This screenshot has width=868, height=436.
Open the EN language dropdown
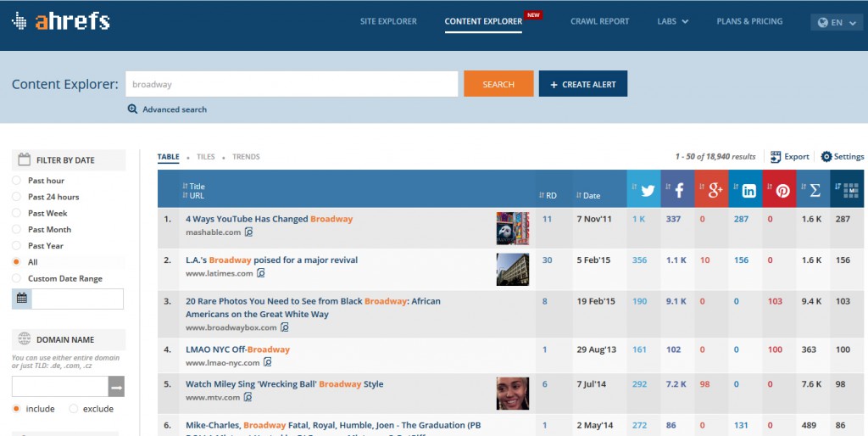coord(837,22)
